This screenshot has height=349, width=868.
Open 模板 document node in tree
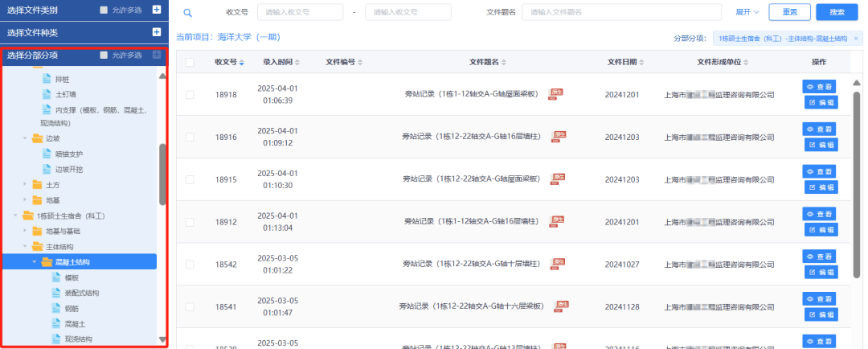72,277
